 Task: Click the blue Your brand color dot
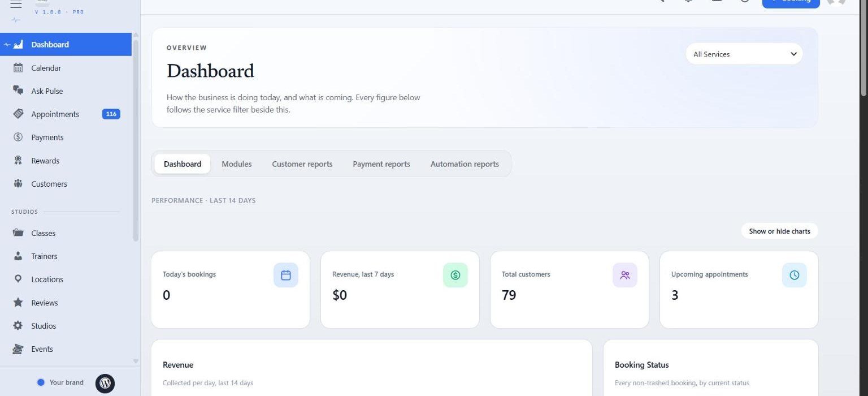(x=41, y=382)
